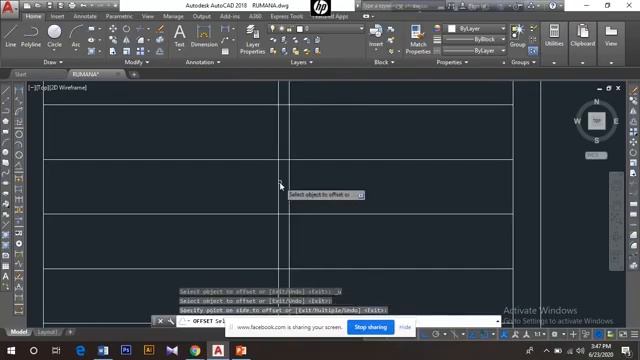Click the Stop sharing button
This screenshot has height=360, width=640.
(x=371, y=327)
